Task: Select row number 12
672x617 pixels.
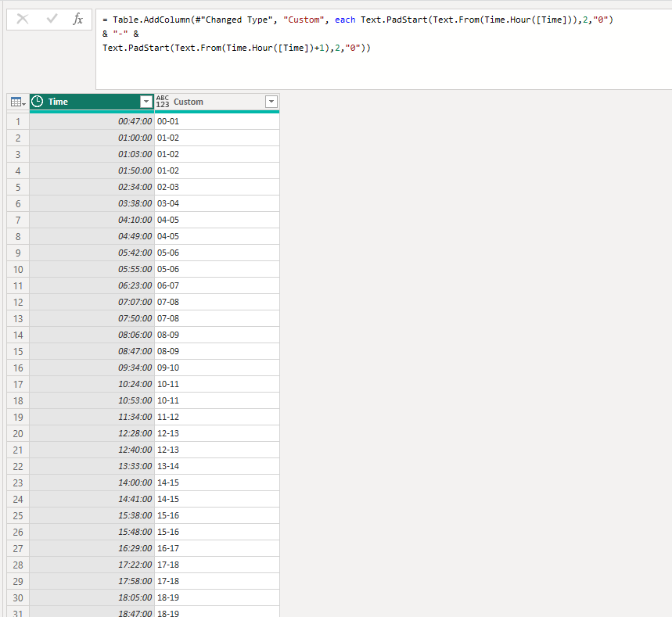Action: click(x=18, y=302)
